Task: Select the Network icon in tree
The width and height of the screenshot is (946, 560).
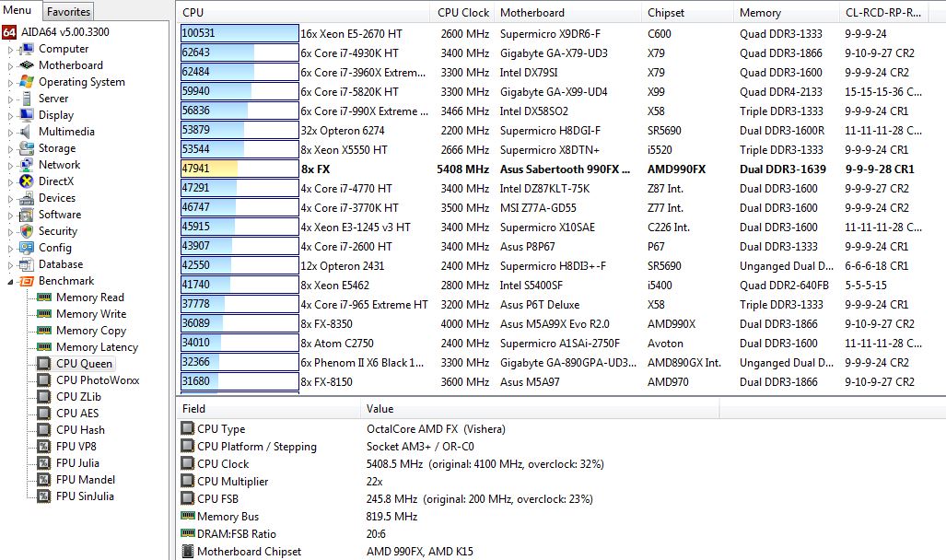Action: click(27, 165)
